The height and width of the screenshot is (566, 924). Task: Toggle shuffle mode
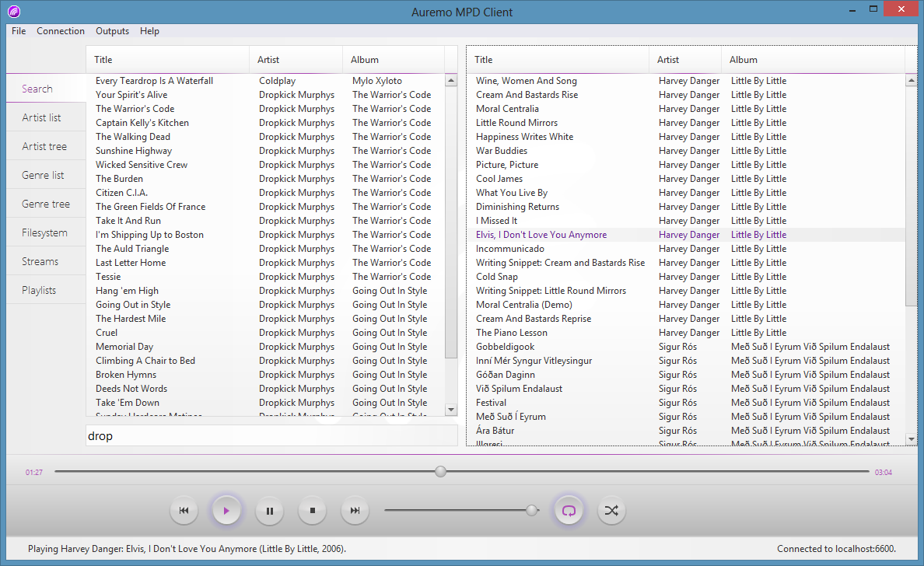[x=611, y=511]
